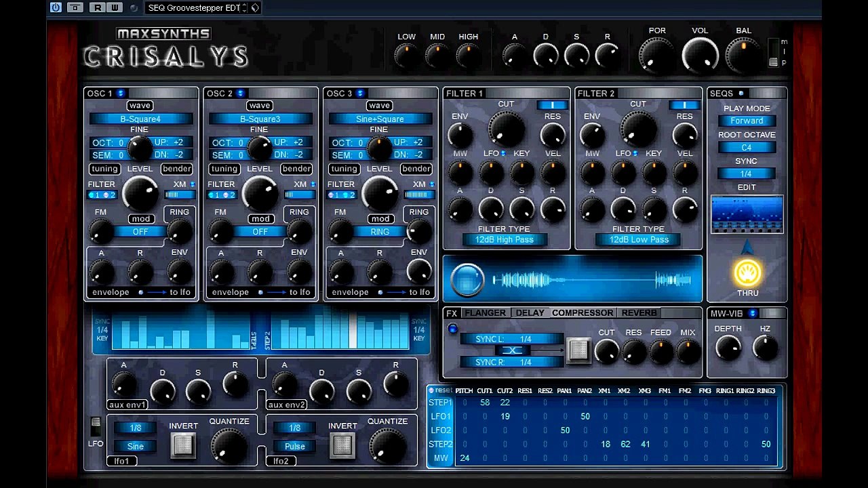The height and width of the screenshot is (488, 868).
Task: Click the preset up/down stepper arrows
Action: pos(245,8)
